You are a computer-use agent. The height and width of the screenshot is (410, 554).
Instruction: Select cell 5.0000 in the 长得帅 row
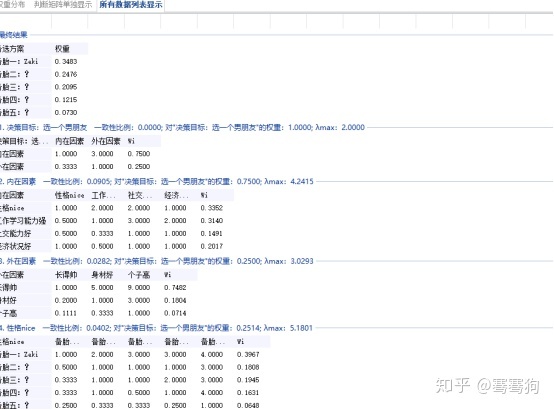(x=102, y=287)
